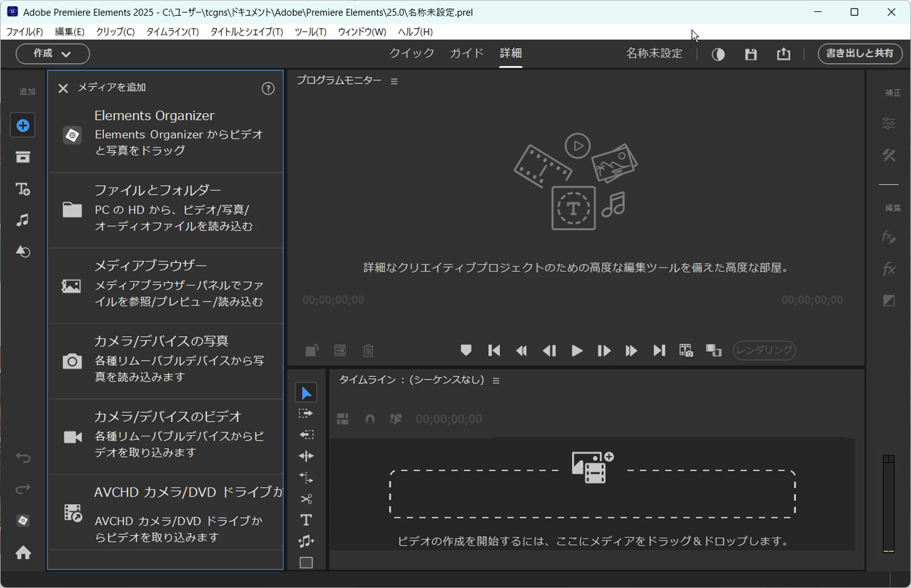The height and width of the screenshot is (588, 911).
Task: Open the タイムライン panel hamburger menu
Action: pyautogui.click(x=496, y=381)
